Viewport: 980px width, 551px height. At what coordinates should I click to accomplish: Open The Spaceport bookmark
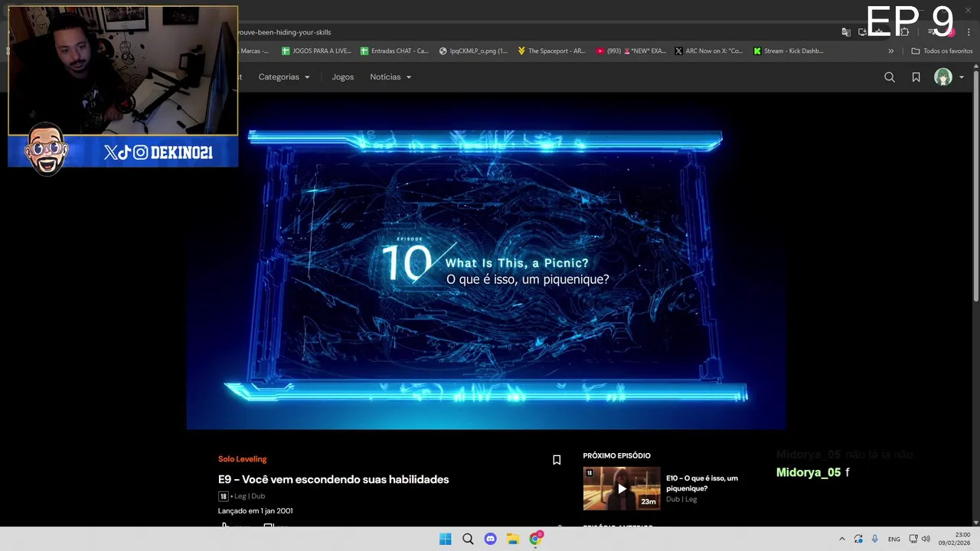pyautogui.click(x=551, y=51)
